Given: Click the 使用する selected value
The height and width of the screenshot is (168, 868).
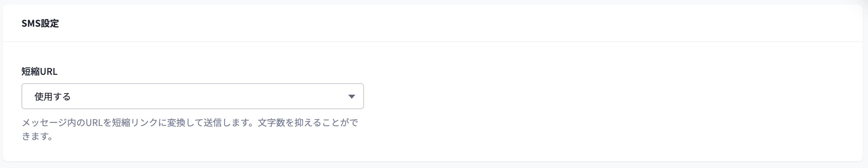Looking at the screenshot, I should [x=53, y=97].
